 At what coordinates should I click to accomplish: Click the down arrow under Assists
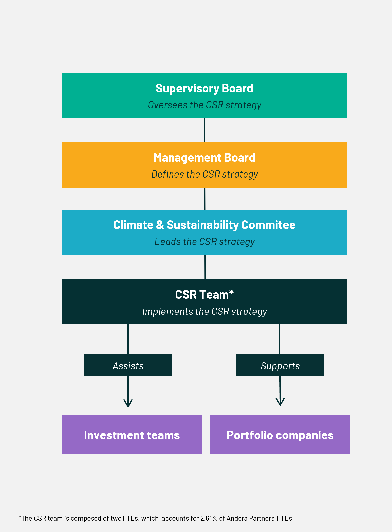128,392
